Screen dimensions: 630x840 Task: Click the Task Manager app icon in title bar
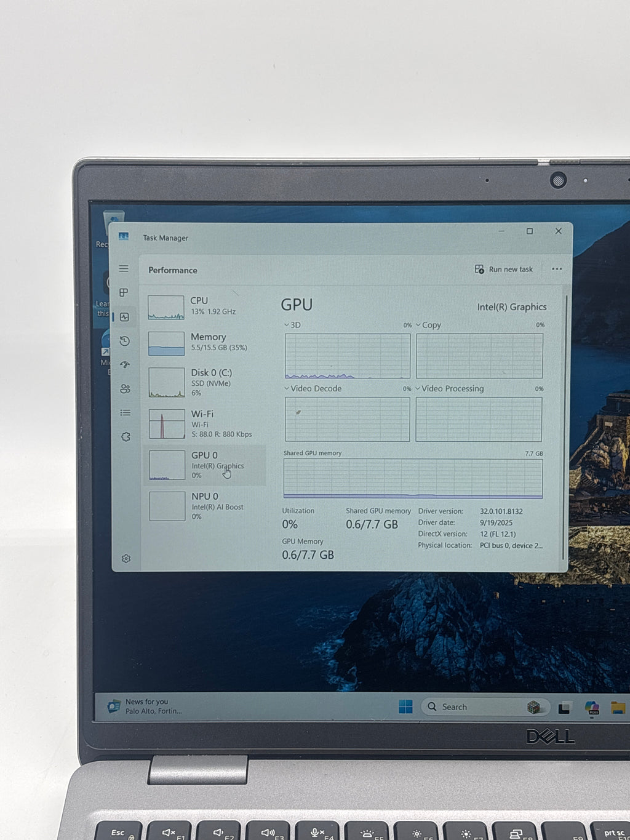coord(124,236)
